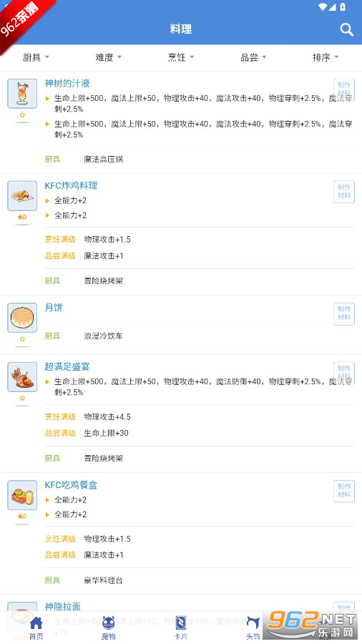Open the 魔物 monster tab icon
The image size is (362, 644).
pyautogui.click(x=108, y=628)
